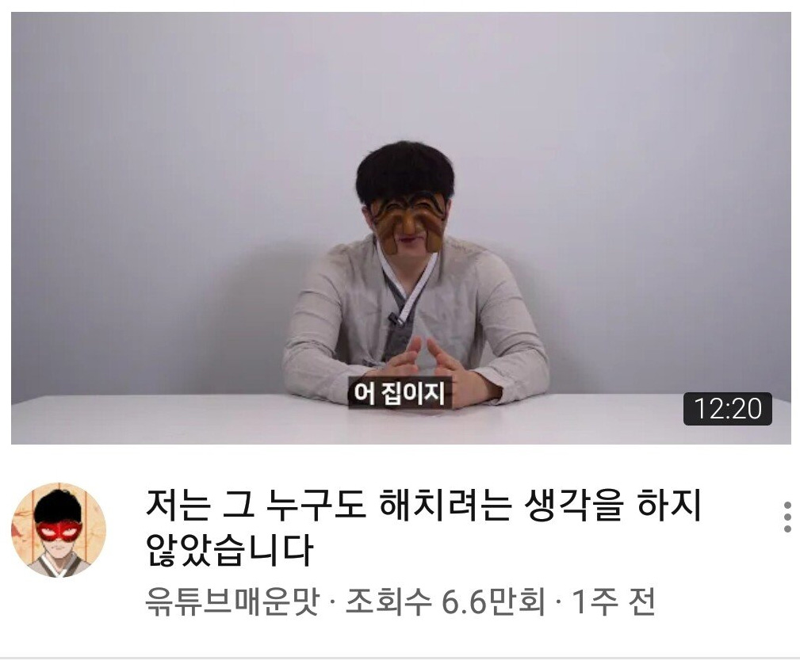Click the lapel microphone clipped on the shirt
The width and height of the screenshot is (800, 672).
pos(396,320)
